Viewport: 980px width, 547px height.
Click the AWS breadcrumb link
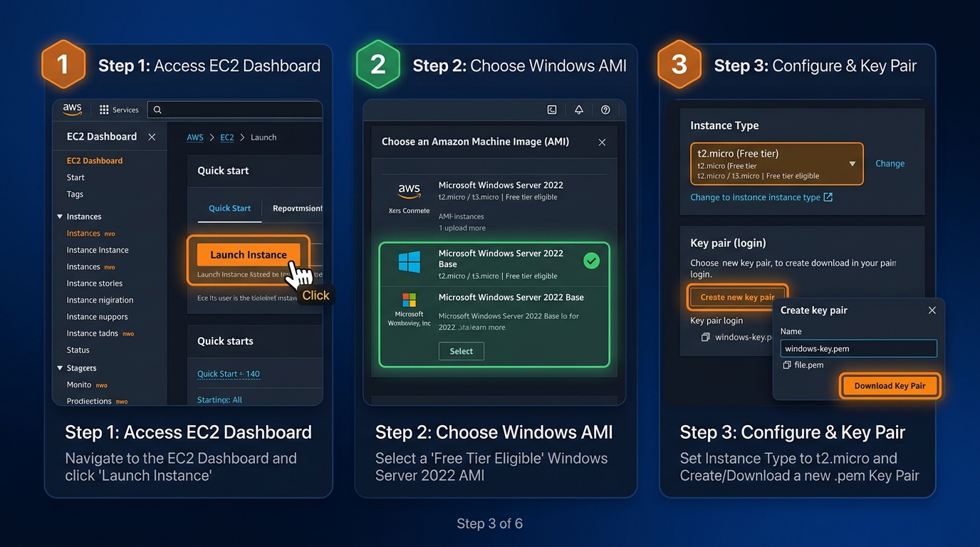(195, 137)
